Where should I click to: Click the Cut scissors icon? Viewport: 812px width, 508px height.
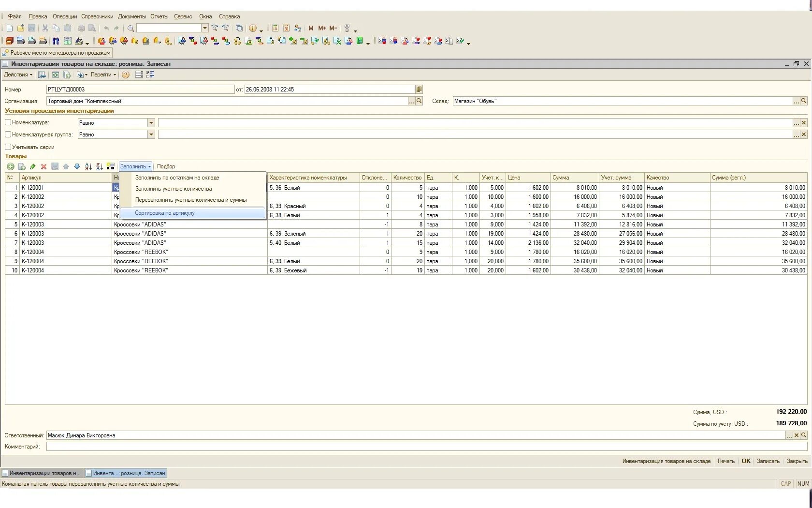tap(45, 29)
